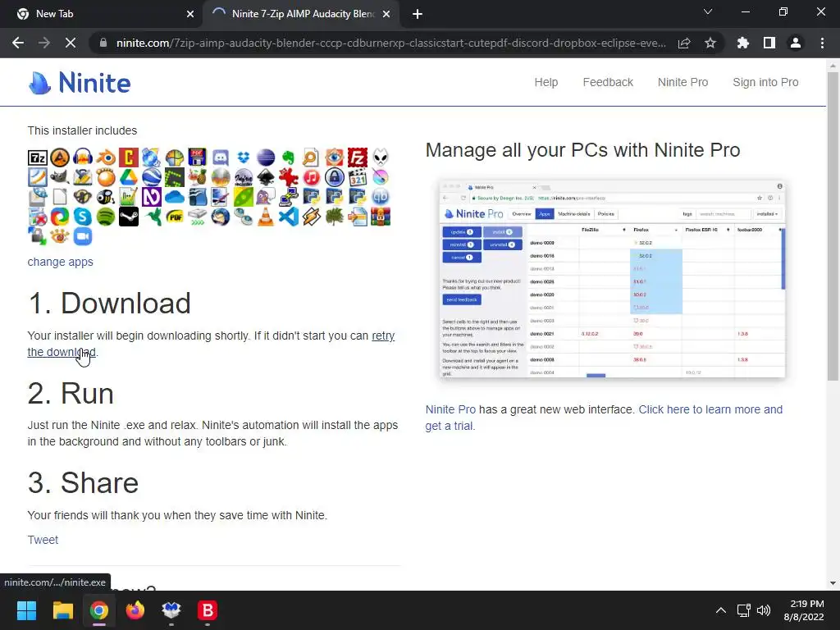The width and height of the screenshot is (840, 630).
Task: Click the Eclipse app icon
Action: [266, 157]
